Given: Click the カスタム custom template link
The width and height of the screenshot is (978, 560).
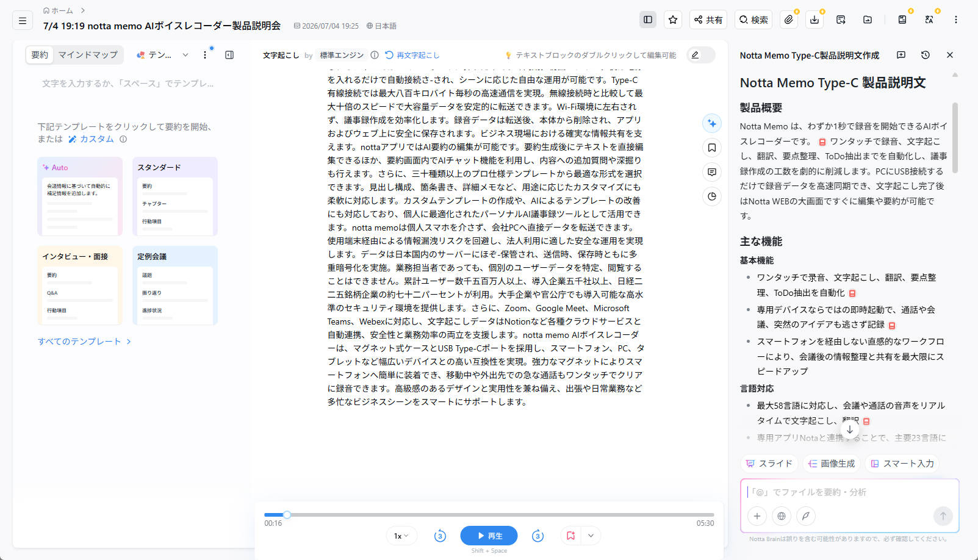Looking at the screenshot, I should [91, 139].
